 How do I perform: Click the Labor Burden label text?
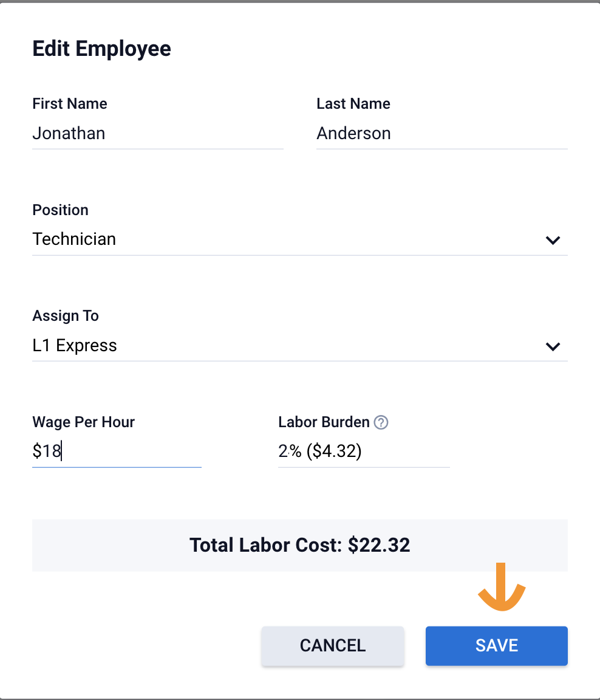click(324, 422)
